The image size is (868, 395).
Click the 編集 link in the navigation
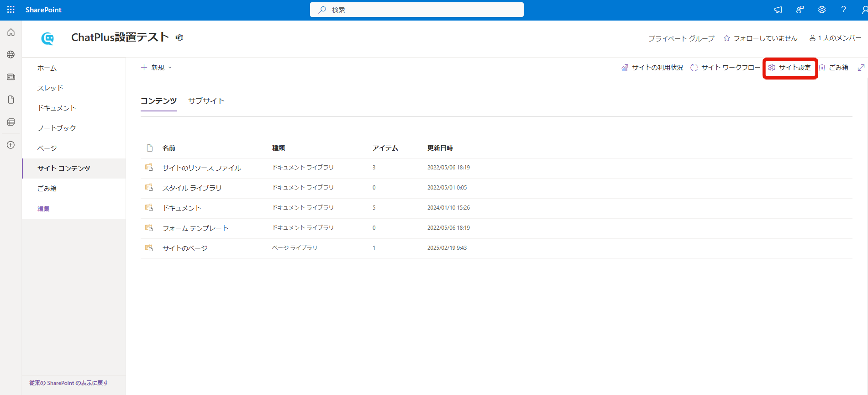click(x=43, y=209)
